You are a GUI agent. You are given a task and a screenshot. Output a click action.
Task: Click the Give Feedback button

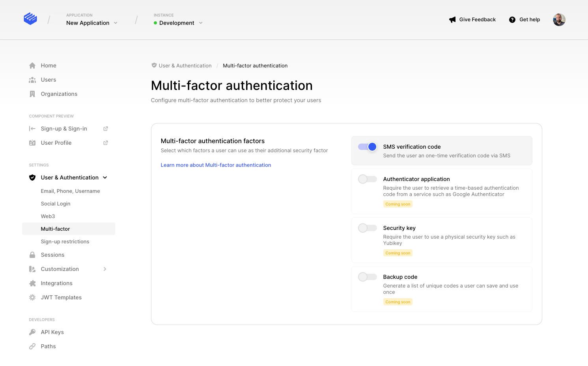point(472,19)
